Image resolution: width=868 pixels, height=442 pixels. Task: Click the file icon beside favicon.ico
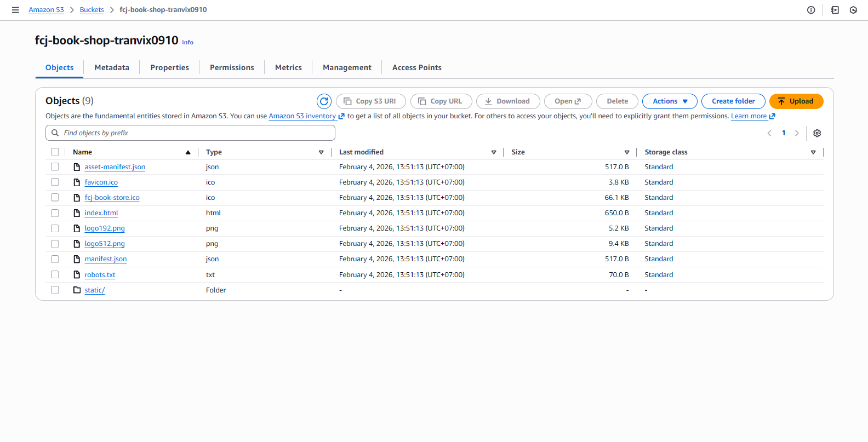[x=77, y=182]
